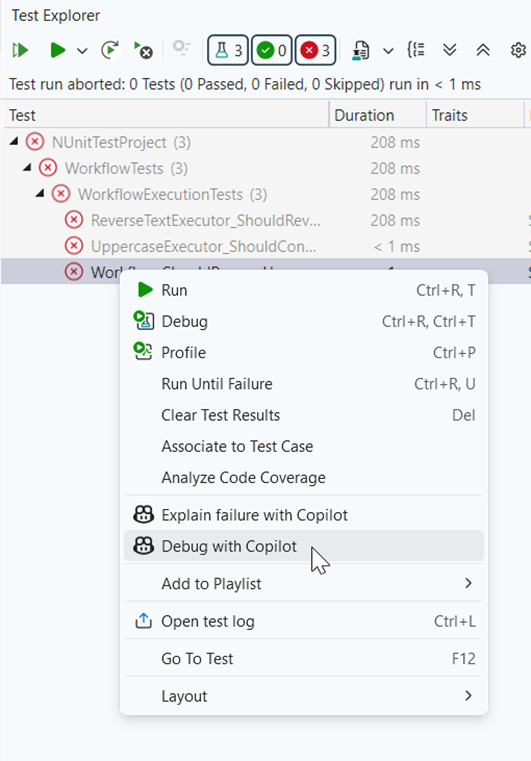This screenshot has width=531, height=761.
Task: Click failed icon of the selected test row
Action: tap(74, 272)
